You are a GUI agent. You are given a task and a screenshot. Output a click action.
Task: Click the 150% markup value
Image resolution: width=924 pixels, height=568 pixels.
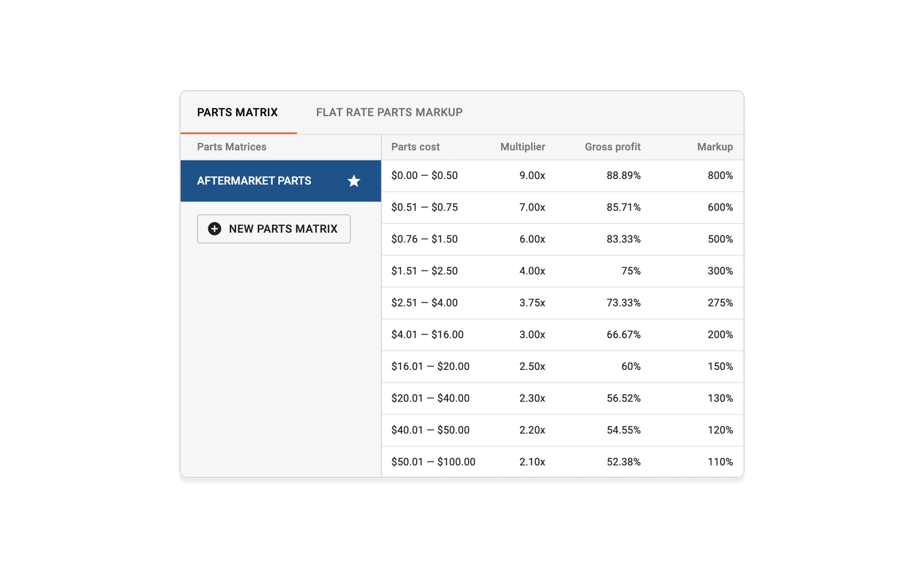click(x=720, y=367)
